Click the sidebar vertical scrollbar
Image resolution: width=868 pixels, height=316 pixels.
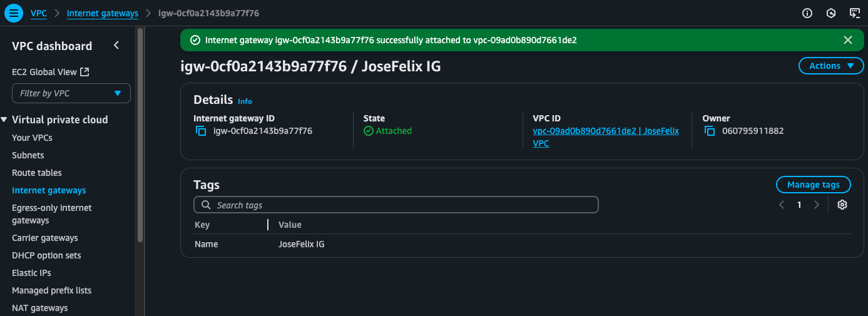(x=140, y=135)
